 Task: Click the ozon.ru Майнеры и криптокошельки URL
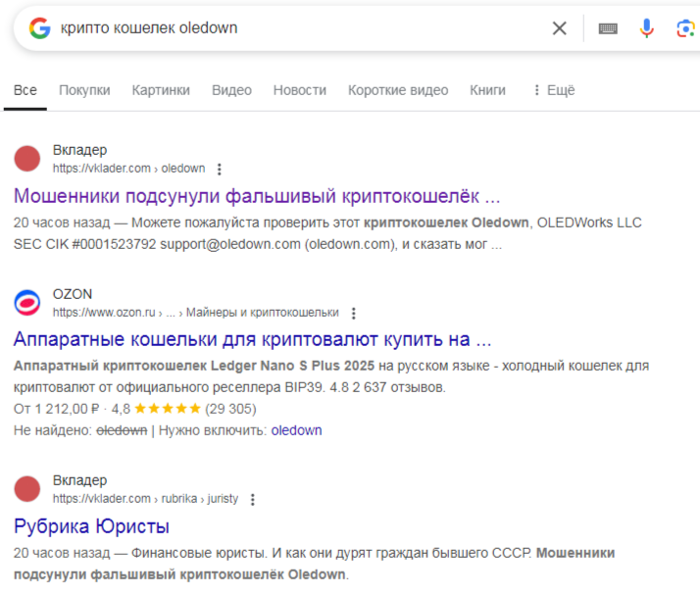coord(195,313)
